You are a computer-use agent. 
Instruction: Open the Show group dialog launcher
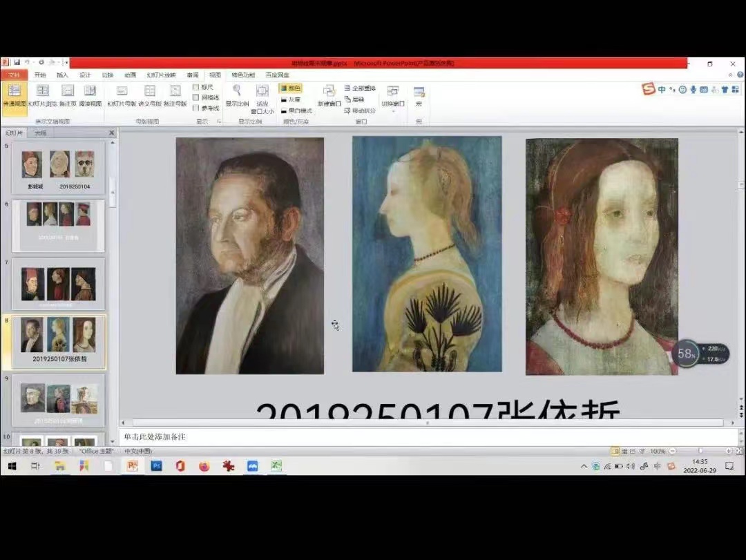(x=219, y=122)
